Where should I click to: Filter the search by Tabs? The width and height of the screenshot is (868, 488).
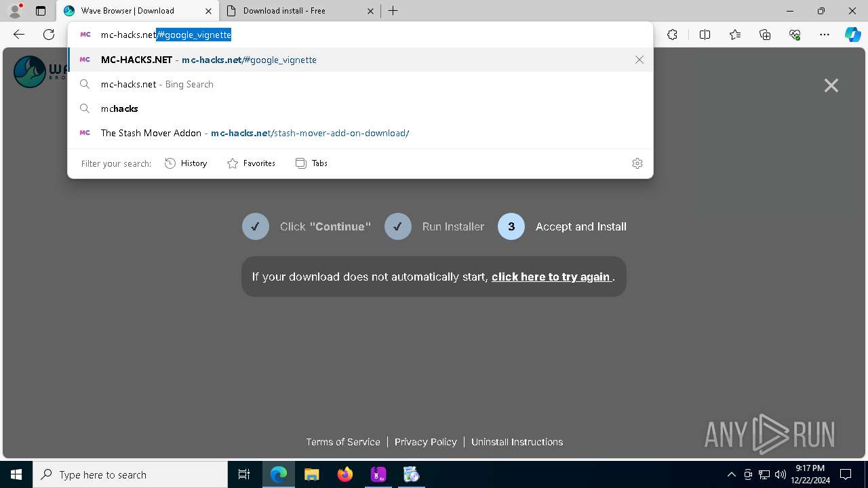[312, 163]
